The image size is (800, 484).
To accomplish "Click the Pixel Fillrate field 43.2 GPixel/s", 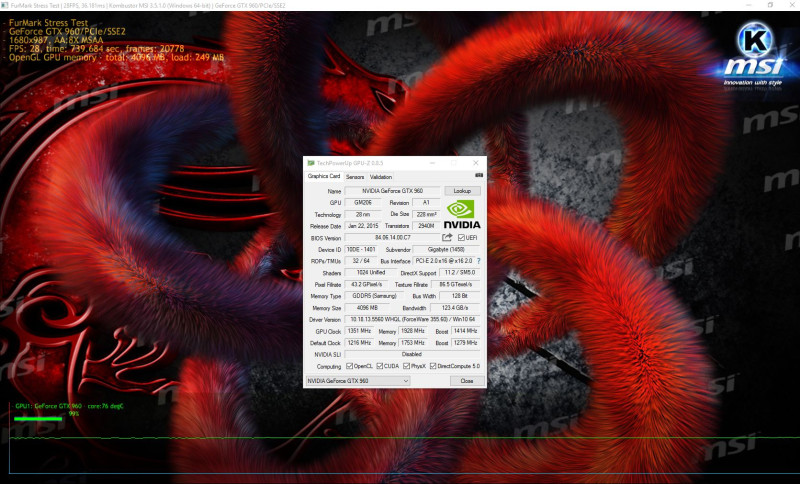I will pos(366,284).
